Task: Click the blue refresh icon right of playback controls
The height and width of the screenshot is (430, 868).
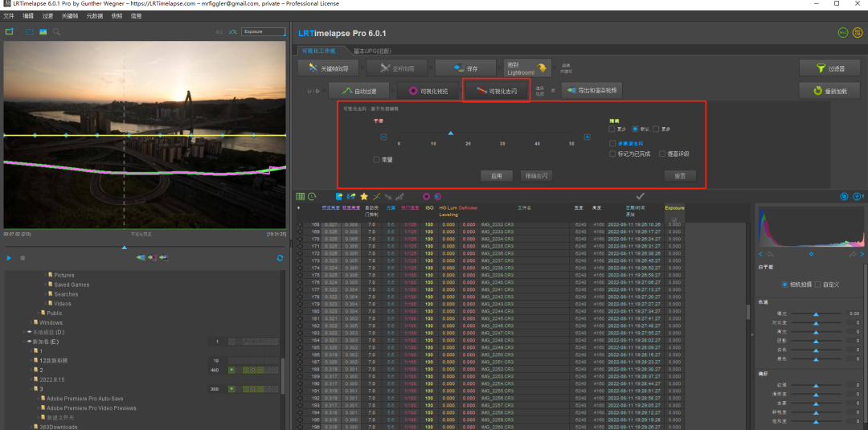Action: tap(280, 258)
